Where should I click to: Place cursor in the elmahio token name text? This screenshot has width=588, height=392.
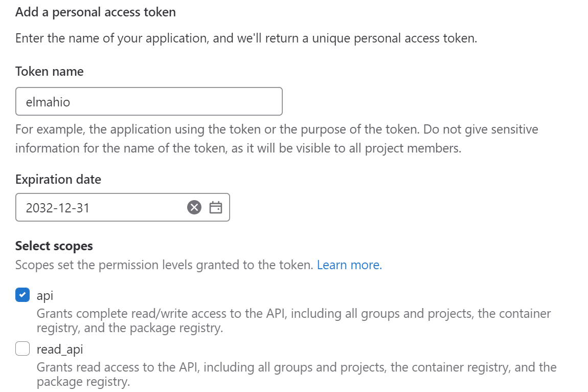pos(48,102)
